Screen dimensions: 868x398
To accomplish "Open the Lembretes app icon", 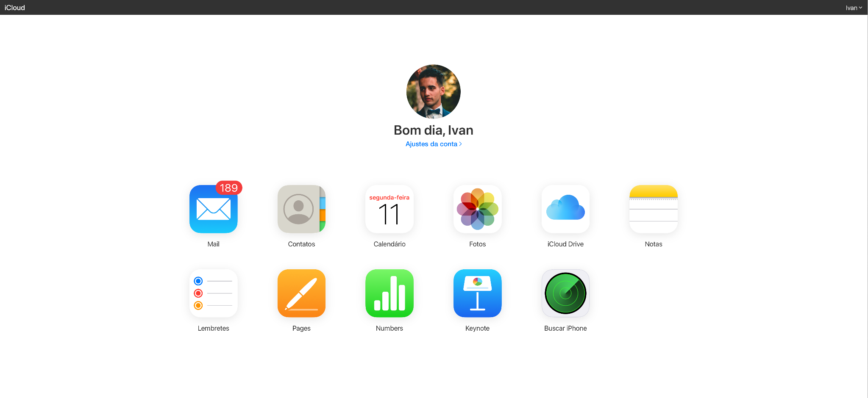I will pyautogui.click(x=214, y=293).
